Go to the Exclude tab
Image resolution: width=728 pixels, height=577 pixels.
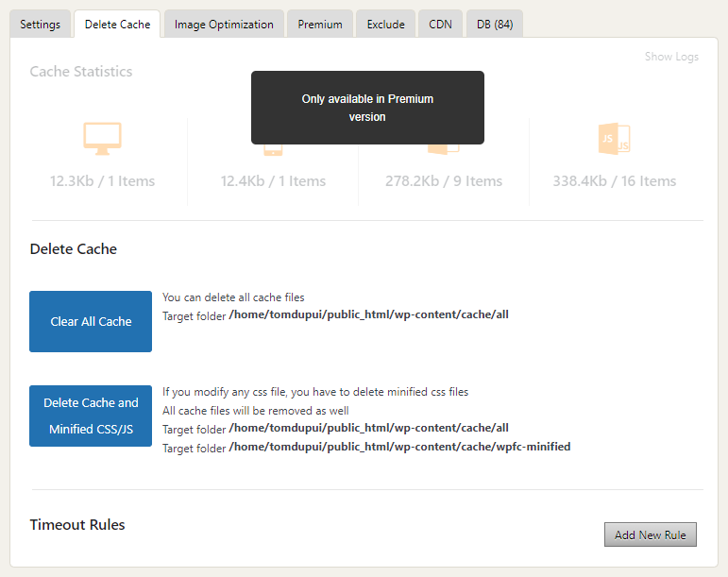[385, 25]
